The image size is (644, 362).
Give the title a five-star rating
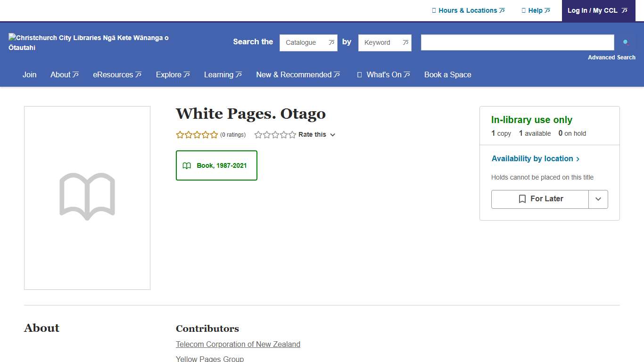(x=291, y=134)
